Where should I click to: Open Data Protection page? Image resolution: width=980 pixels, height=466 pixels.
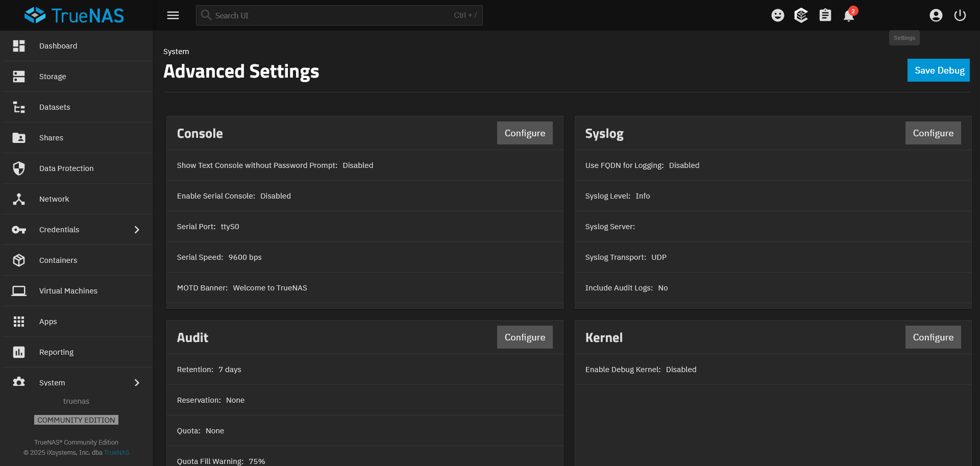click(x=77, y=168)
